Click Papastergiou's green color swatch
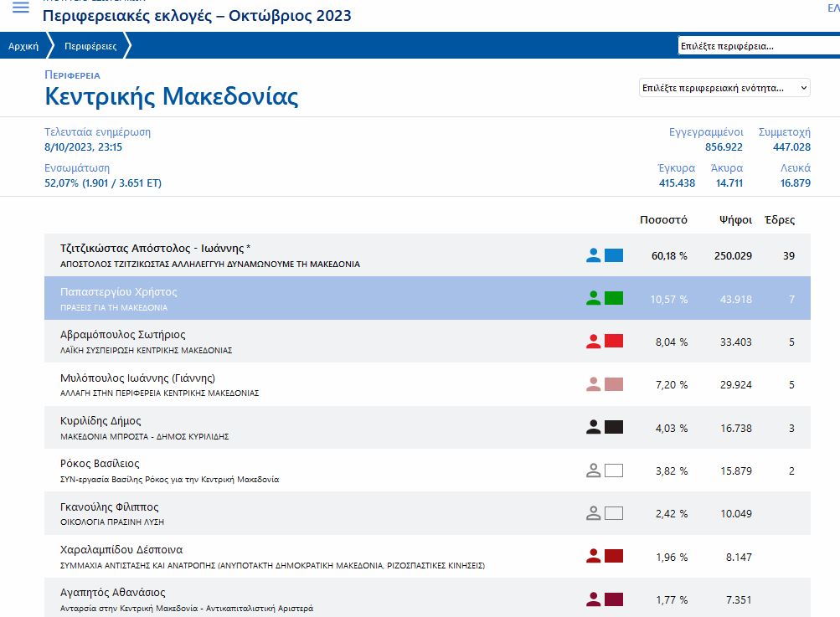 tap(614, 298)
